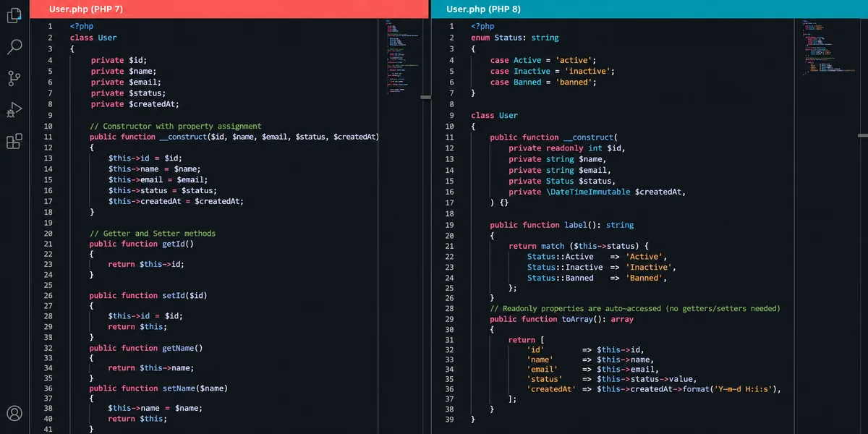The image size is (868, 434).
Task: Click 'public function getId()' line
Action: pos(142,244)
